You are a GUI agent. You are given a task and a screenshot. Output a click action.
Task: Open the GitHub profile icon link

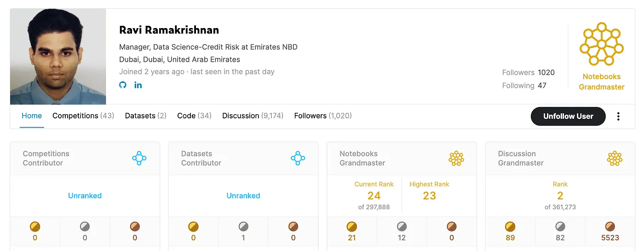[123, 85]
